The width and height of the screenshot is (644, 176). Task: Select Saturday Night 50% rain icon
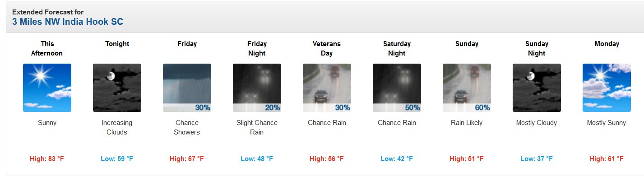coord(397,88)
